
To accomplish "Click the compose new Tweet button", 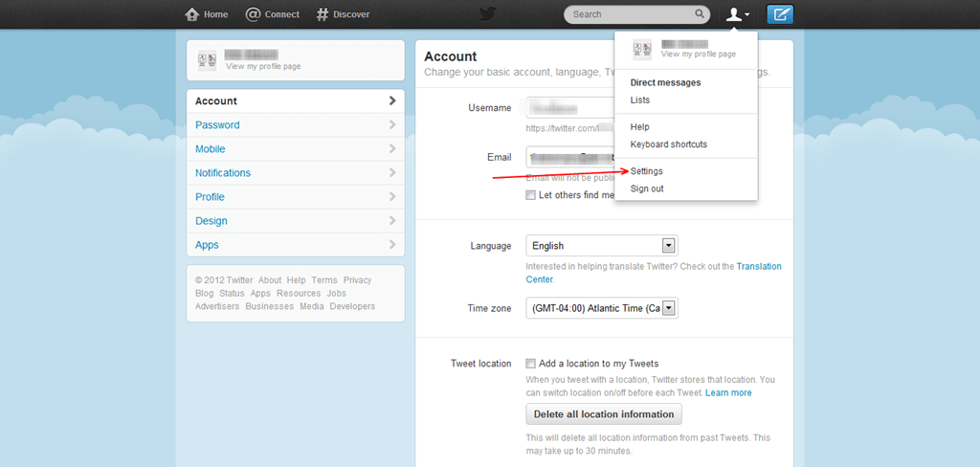I will click(779, 13).
